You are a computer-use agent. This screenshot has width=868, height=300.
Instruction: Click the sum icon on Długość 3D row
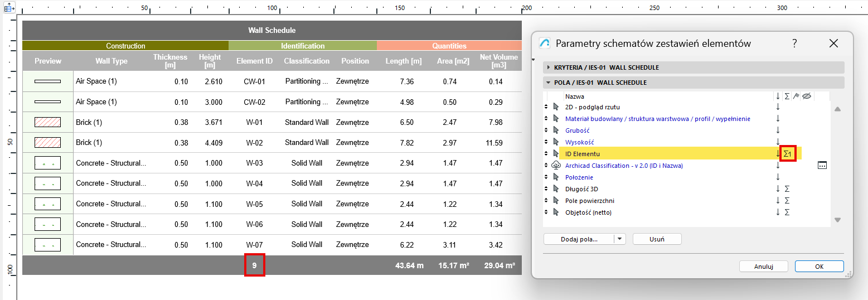tap(787, 189)
